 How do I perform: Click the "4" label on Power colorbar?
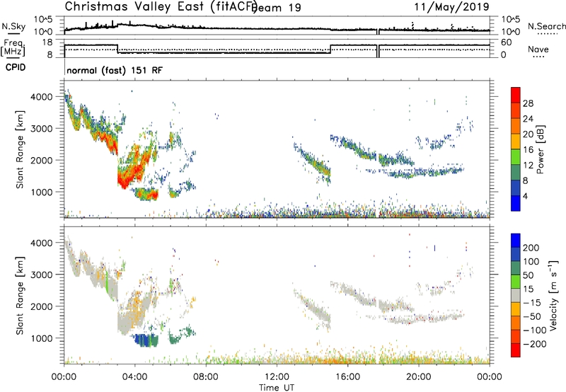(526, 197)
